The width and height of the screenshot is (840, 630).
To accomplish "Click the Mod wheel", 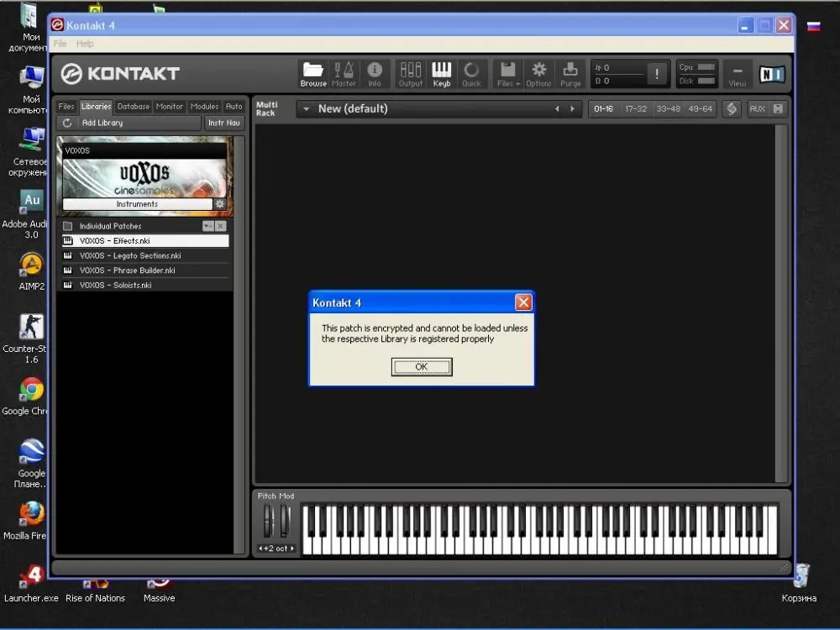I will point(285,520).
